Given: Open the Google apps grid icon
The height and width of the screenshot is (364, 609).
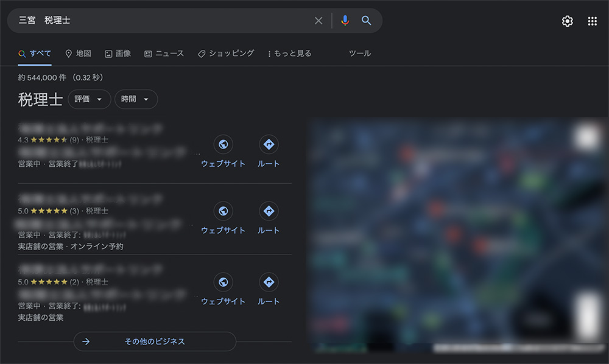Looking at the screenshot, I should point(592,20).
